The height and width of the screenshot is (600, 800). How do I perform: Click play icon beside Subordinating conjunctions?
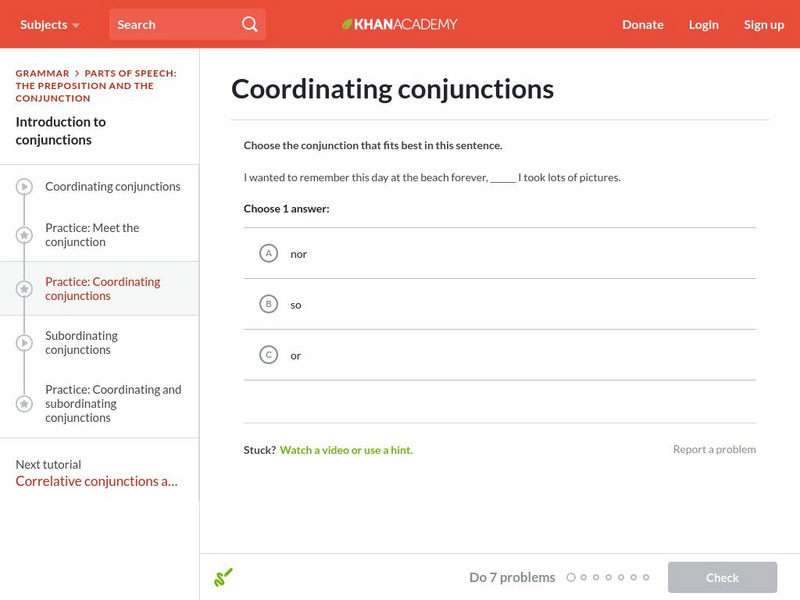click(x=24, y=343)
